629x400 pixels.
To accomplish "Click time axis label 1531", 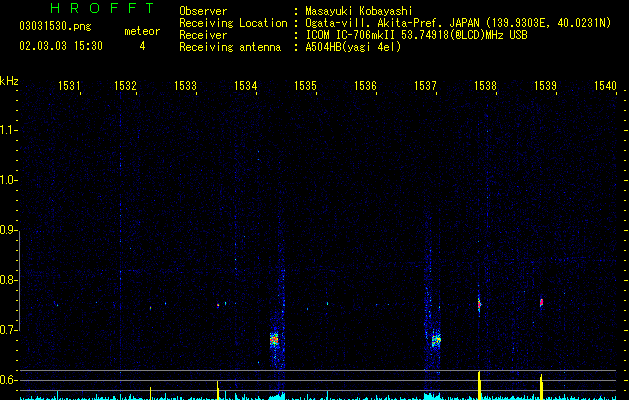I will click(69, 85).
